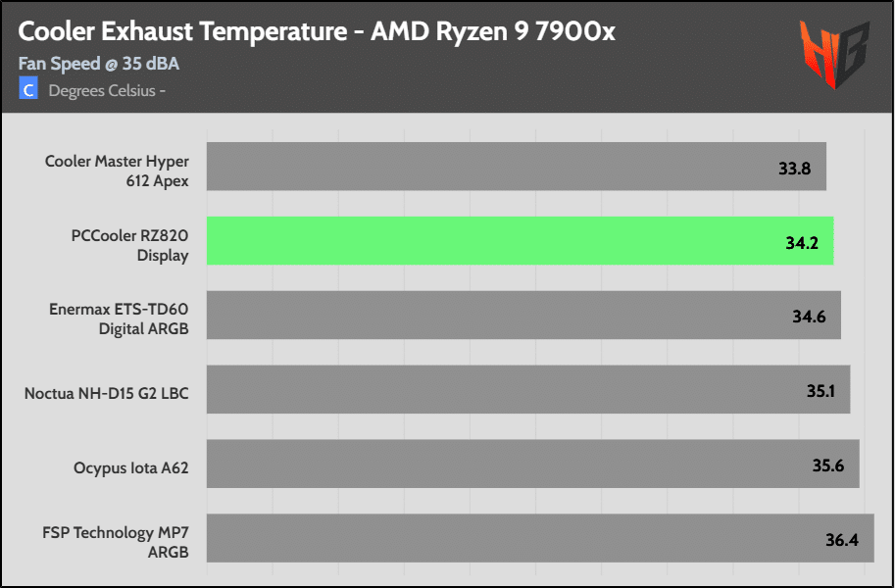Viewport: 895px width, 588px height.
Task: Click the PCCooler RZ820 Display label
Action: [x=129, y=245]
